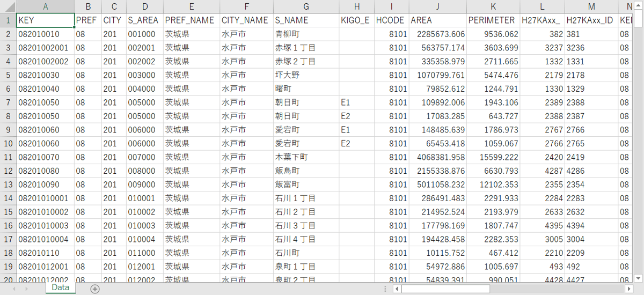Image resolution: width=644 pixels, height=295 pixels.
Task: Select cell with value 10115.752
Action: pos(437,253)
